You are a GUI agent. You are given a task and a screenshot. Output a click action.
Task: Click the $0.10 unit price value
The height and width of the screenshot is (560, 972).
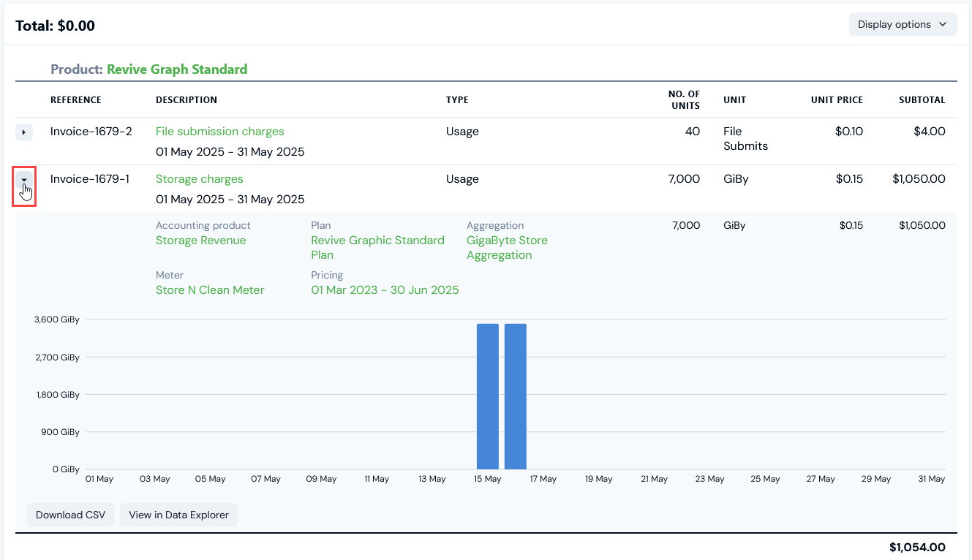tap(849, 132)
